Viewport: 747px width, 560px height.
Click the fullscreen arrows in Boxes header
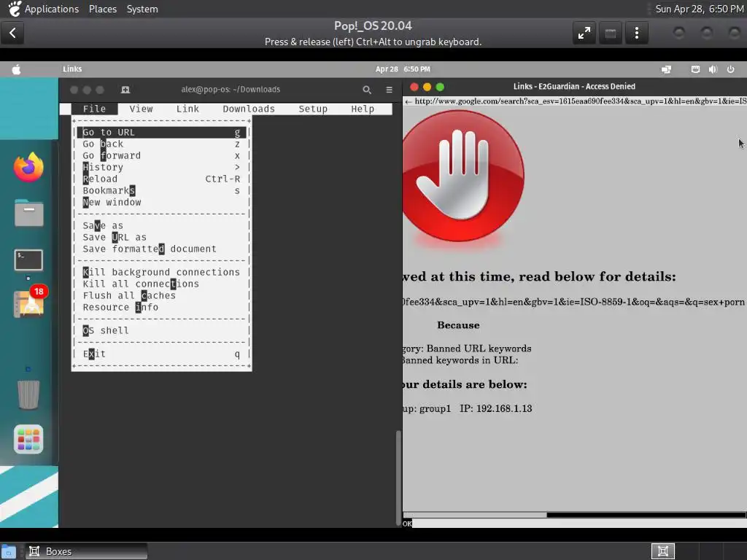tap(584, 33)
